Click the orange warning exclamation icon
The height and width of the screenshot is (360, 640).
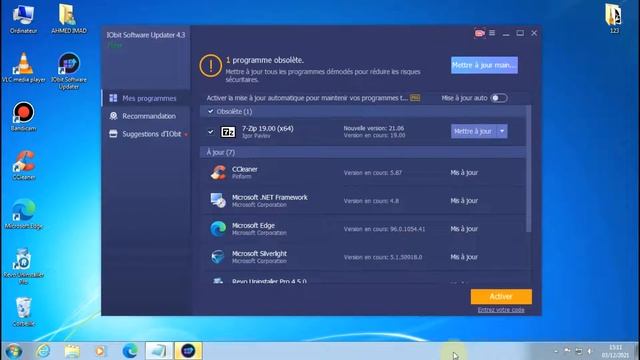211,66
